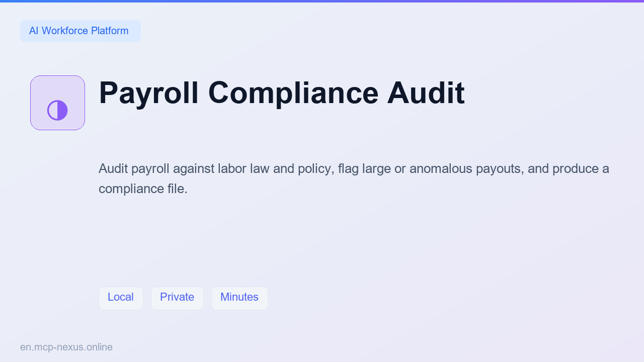Open the en.mcp-nexus.online link

[x=66, y=347]
